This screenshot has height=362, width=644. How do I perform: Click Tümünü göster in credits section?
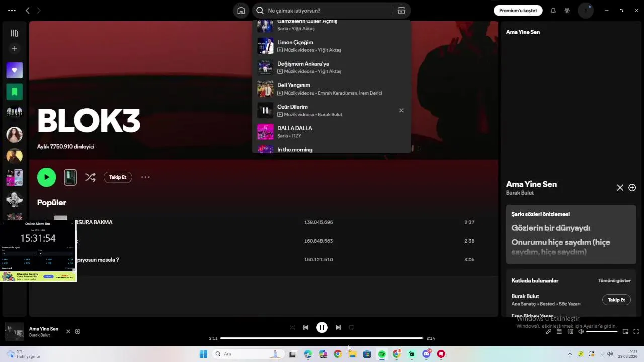point(614,281)
